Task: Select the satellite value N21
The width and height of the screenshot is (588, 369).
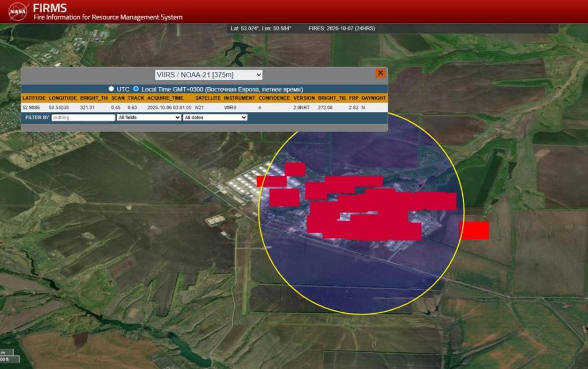Action: point(199,107)
